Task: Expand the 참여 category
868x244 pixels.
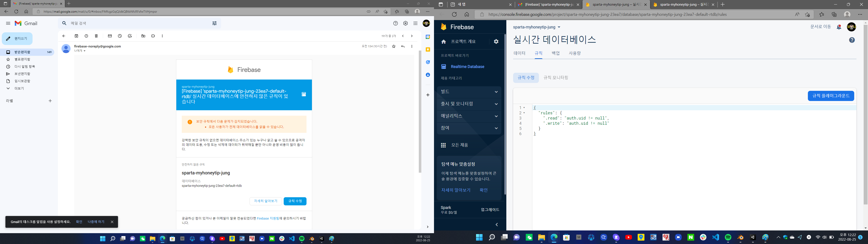Action: point(469,128)
